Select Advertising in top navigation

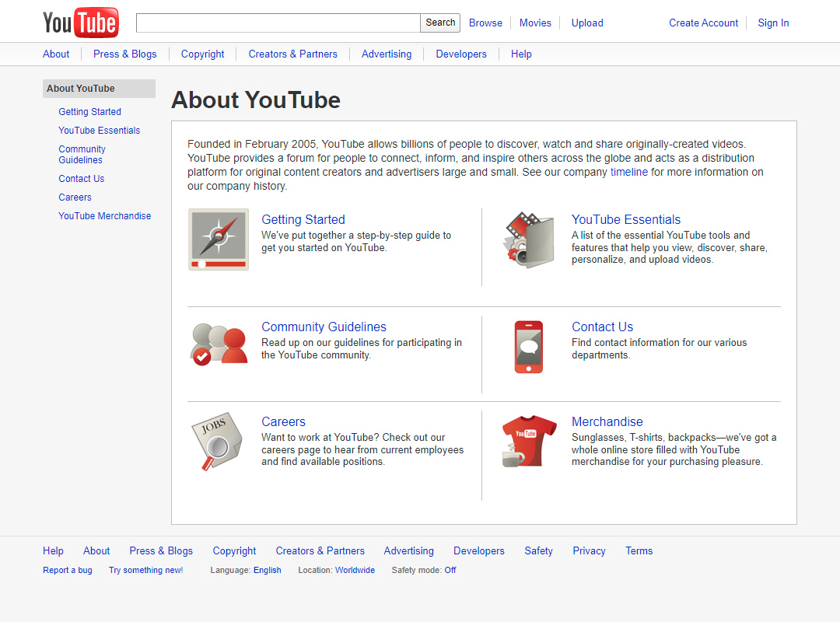[387, 54]
